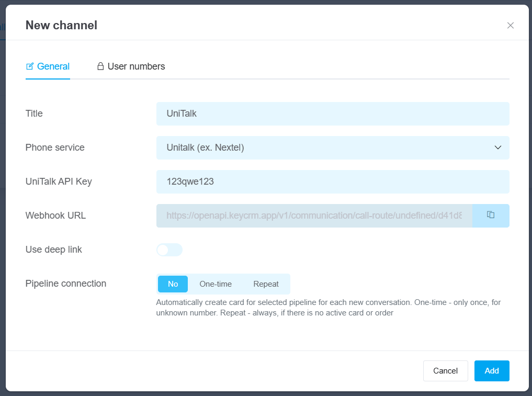Copy the Webhook URL to clipboard
This screenshot has height=396, width=532.
pos(491,216)
